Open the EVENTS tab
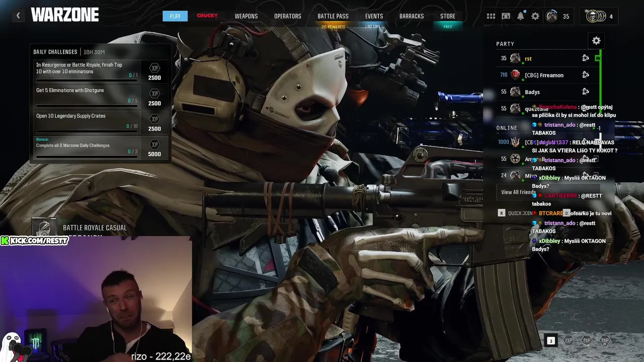 click(x=374, y=16)
